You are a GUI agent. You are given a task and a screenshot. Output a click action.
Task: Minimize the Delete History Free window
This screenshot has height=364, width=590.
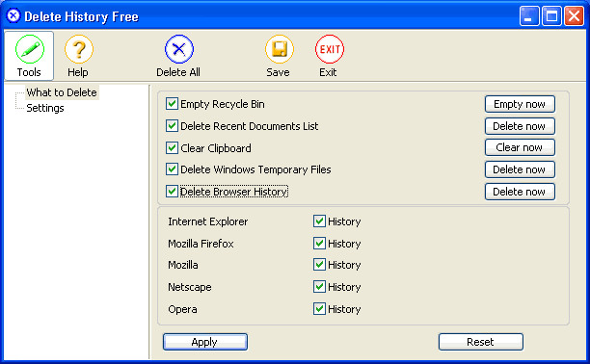pyautogui.click(x=529, y=16)
